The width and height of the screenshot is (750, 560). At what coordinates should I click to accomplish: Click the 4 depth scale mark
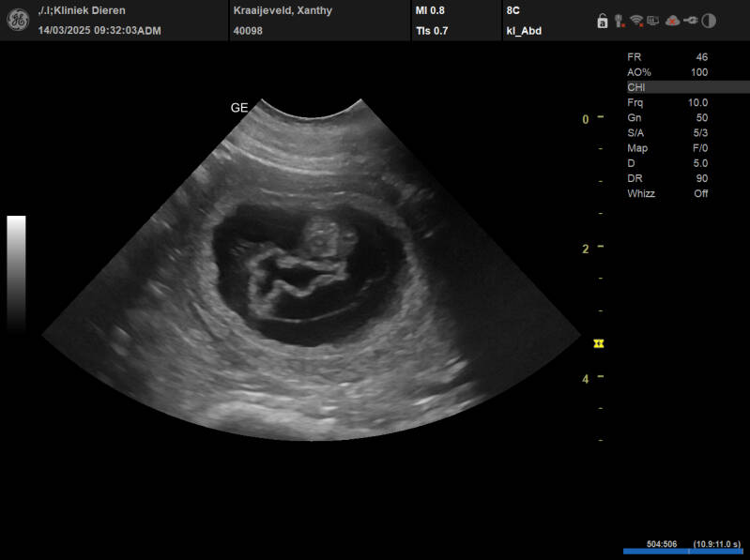coord(586,379)
